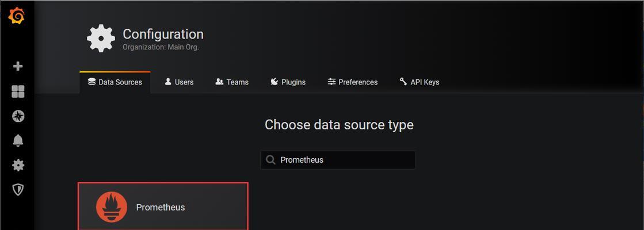Go to the Plugins tab

pyautogui.click(x=288, y=82)
